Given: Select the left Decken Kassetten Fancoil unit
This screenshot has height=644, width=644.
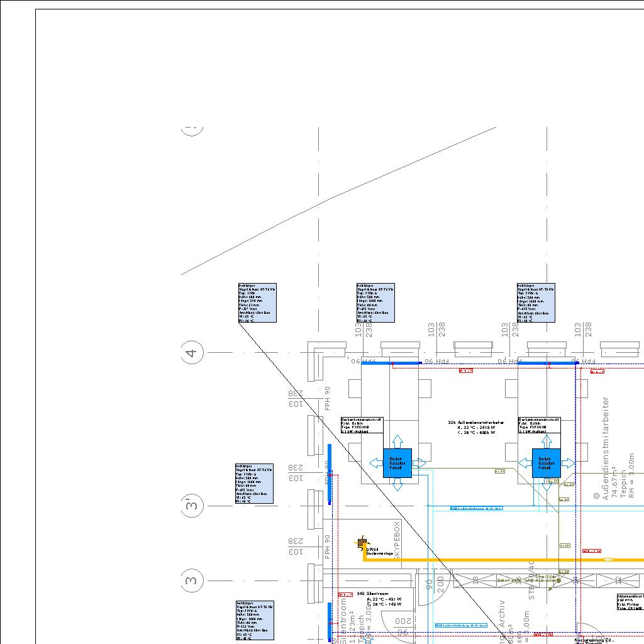Looking at the screenshot, I should pyautogui.click(x=397, y=463).
